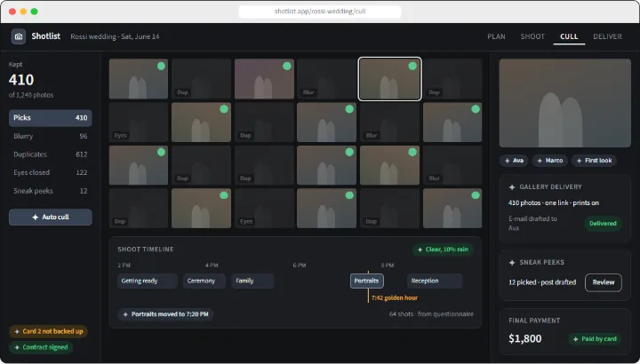Click the '12 picked · post drafted' text
640x364 pixels.
(x=542, y=282)
